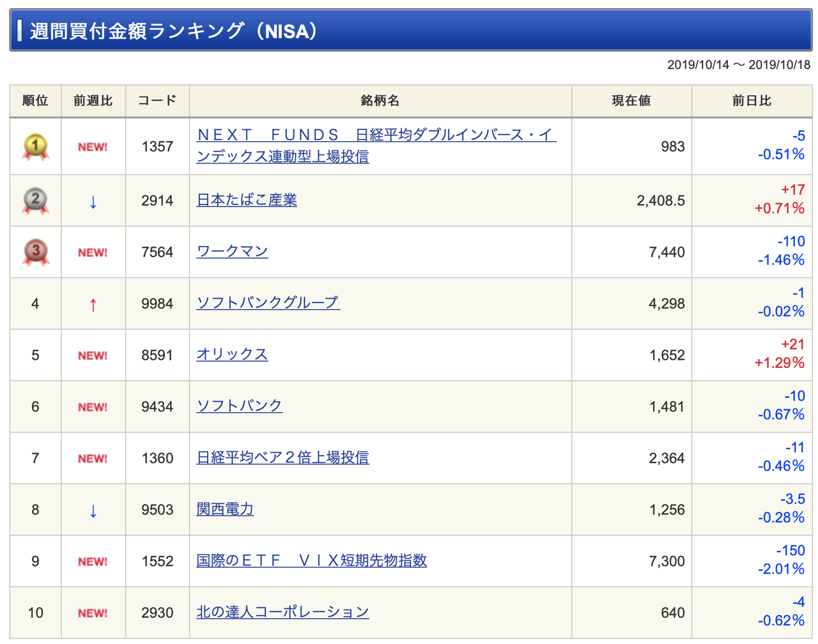Click the NEW! badge in オリックス row
This screenshot has height=644, width=818.
(93, 355)
